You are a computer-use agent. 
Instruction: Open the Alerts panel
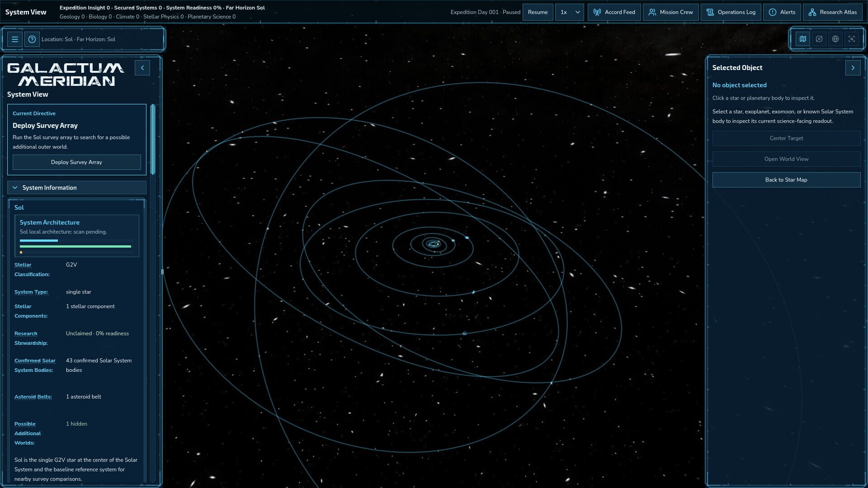pyautogui.click(x=782, y=12)
